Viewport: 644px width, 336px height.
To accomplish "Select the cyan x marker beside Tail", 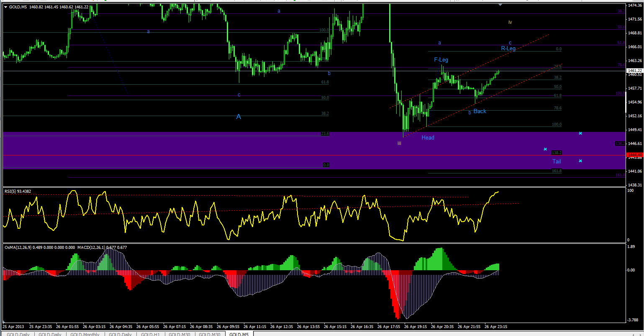I will [x=580, y=161].
